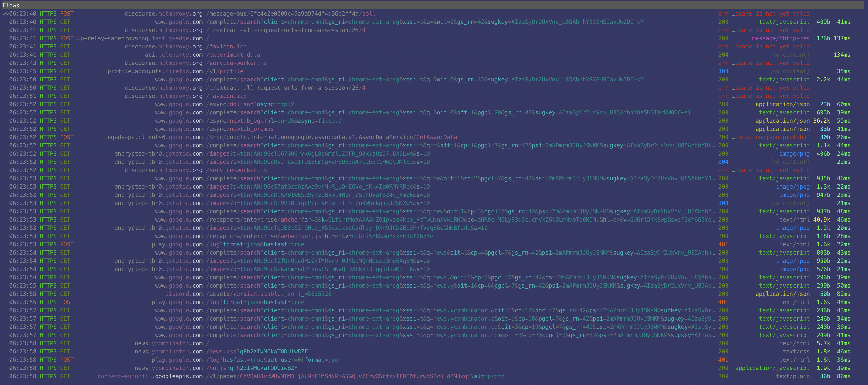
Task: Click the "137ms" duration value
Action: pyautogui.click(x=842, y=38)
